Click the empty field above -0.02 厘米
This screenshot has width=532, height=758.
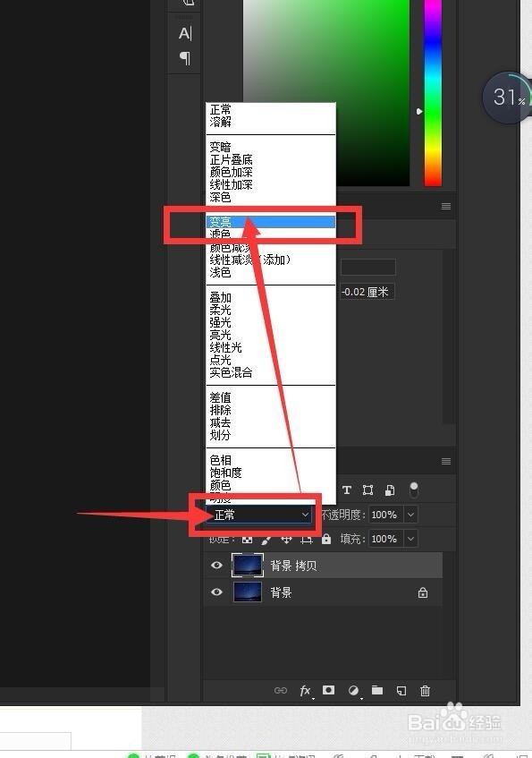pos(368,267)
